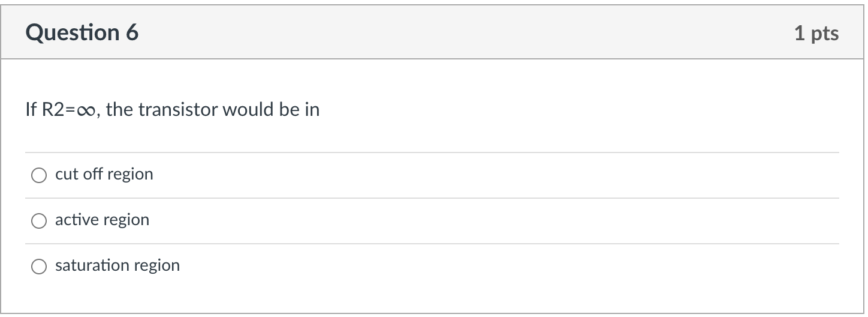This screenshot has height=317, width=868.
Task: Select the 'active region' radio button
Action: (39, 221)
